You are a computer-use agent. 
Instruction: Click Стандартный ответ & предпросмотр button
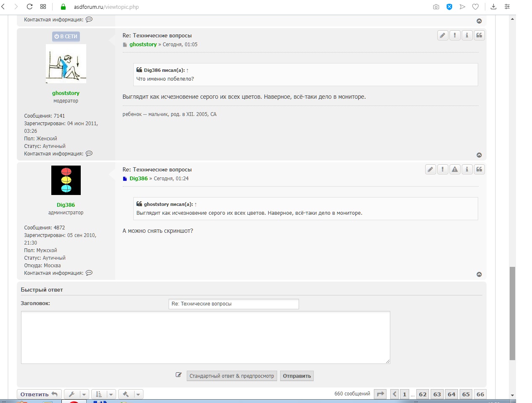231,376
